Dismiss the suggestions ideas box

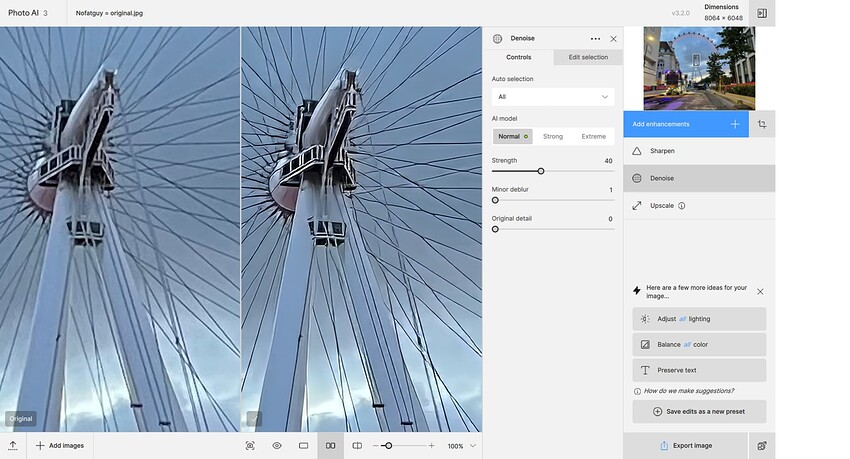pyautogui.click(x=760, y=292)
